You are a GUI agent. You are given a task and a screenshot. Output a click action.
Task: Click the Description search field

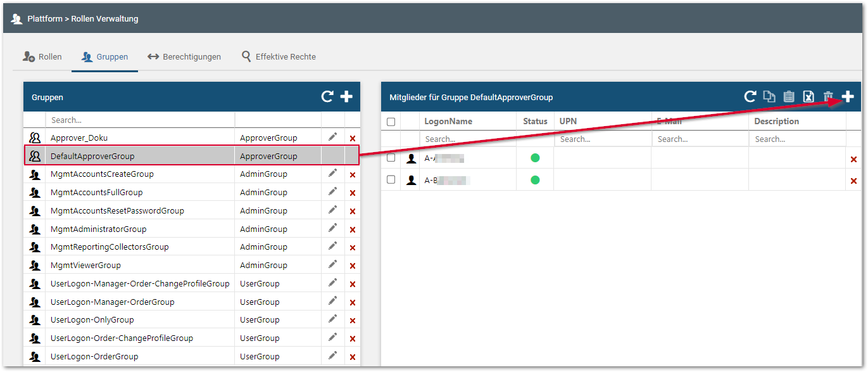click(x=798, y=139)
